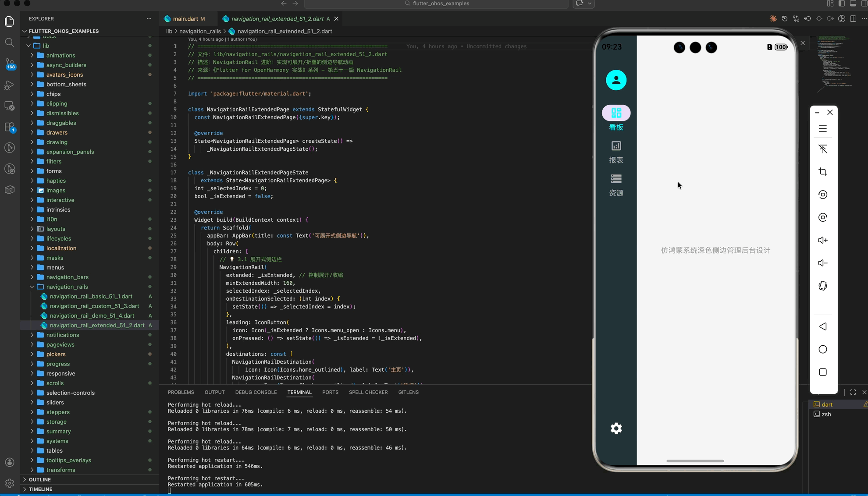
Task: Switch to the main.dart editor tab
Action: point(185,19)
